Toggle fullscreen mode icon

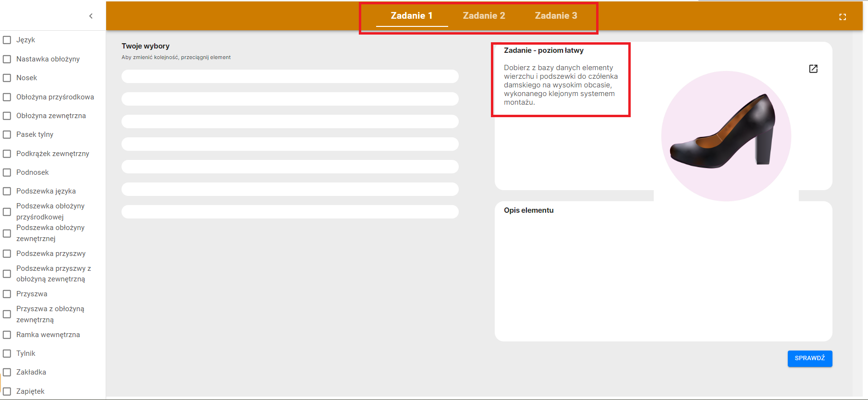pyautogui.click(x=842, y=17)
